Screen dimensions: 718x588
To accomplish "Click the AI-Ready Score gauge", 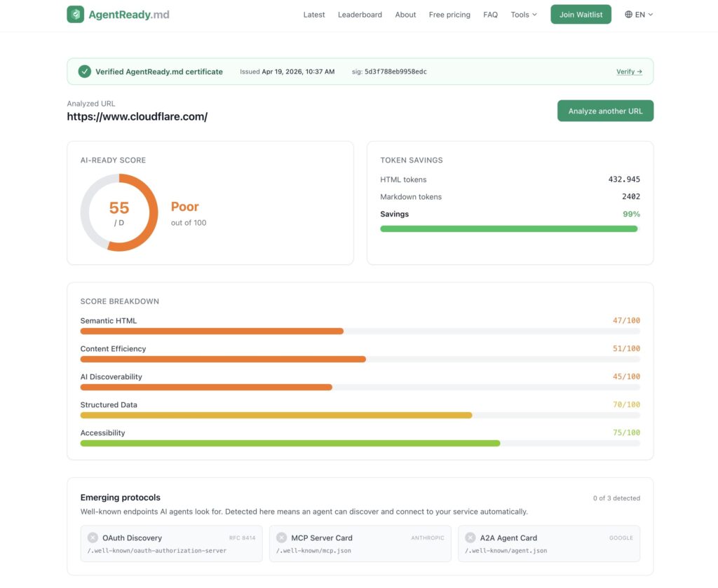I will click(x=119, y=211).
